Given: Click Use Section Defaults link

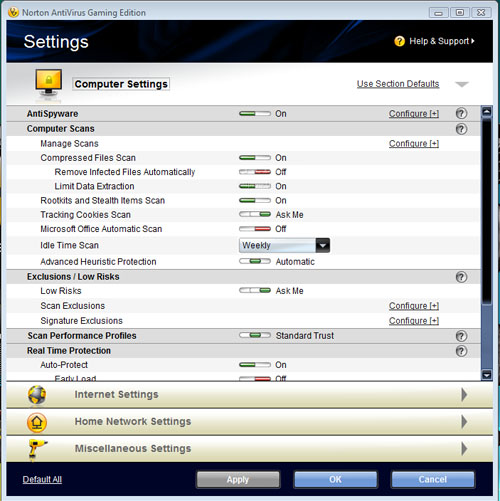Looking at the screenshot, I should tap(398, 84).
